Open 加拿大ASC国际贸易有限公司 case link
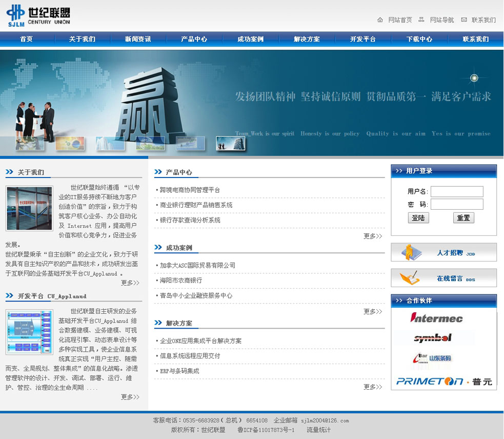The height and width of the screenshot is (439, 504). pos(197,265)
